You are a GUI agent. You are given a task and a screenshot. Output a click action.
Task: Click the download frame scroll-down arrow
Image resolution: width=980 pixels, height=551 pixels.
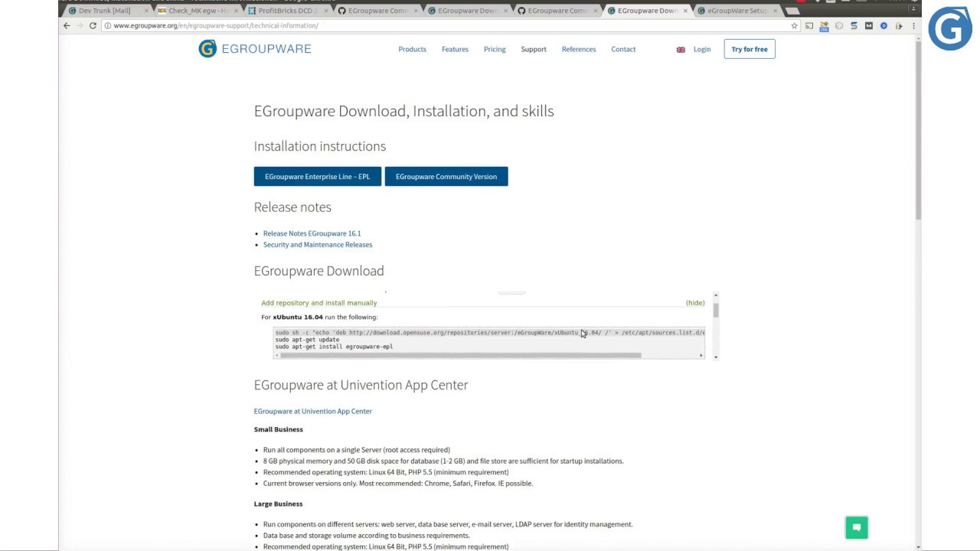716,357
